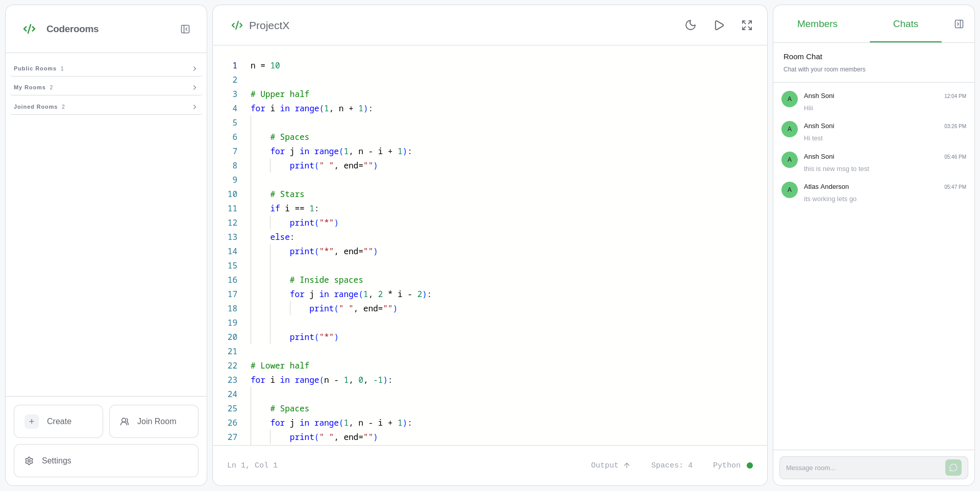Click the green Python status dot

750,465
